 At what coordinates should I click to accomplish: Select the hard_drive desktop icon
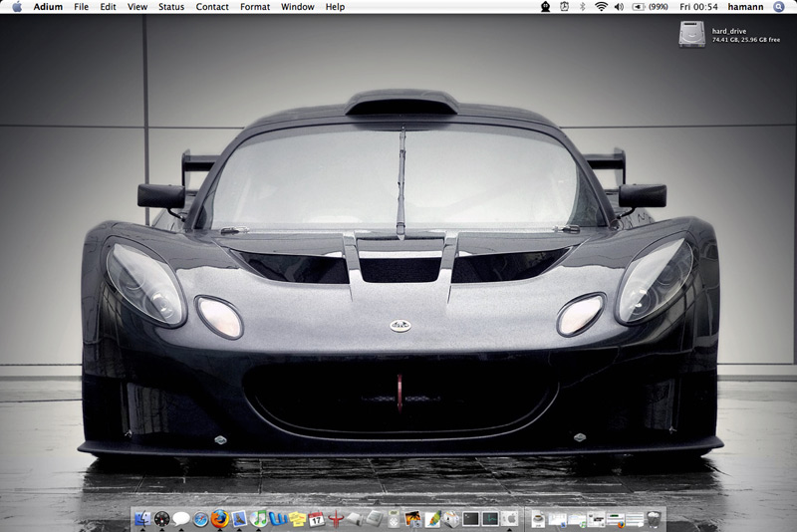coord(692,34)
